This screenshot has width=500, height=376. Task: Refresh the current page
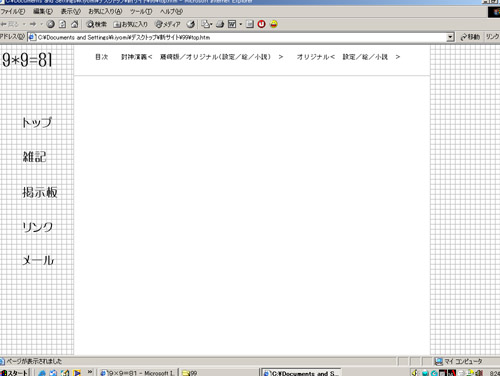62,24
